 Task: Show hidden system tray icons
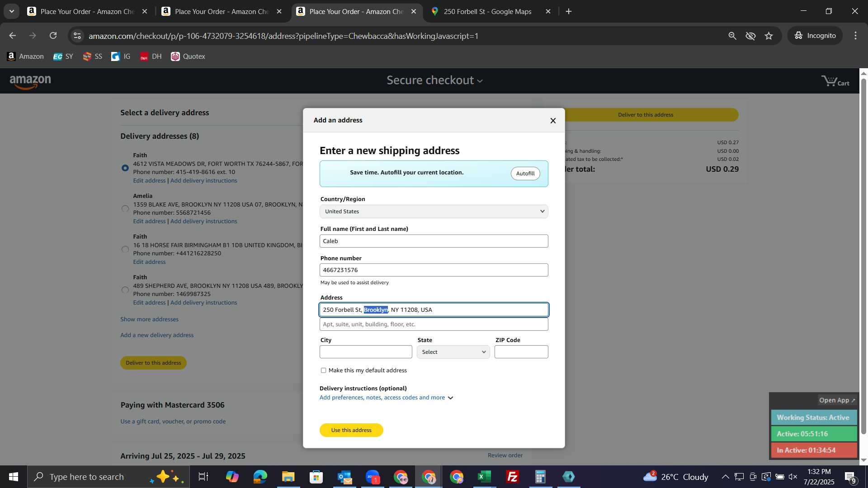(725, 477)
